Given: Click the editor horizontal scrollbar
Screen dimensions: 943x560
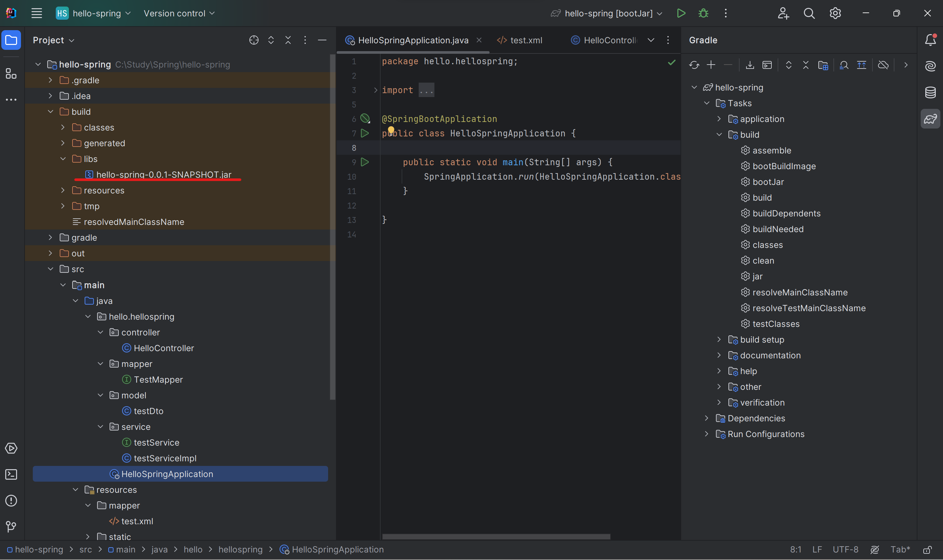Looking at the screenshot, I should (x=496, y=536).
